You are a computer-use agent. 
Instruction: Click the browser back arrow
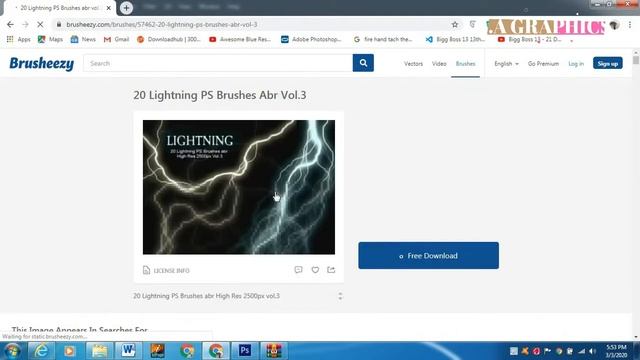point(10,24)
